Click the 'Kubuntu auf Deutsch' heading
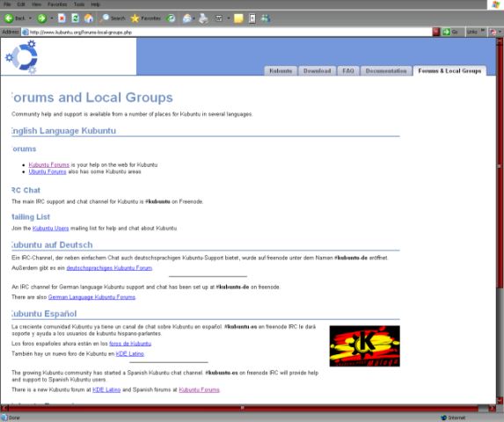 pyautogui.click(x=52, y=245)
